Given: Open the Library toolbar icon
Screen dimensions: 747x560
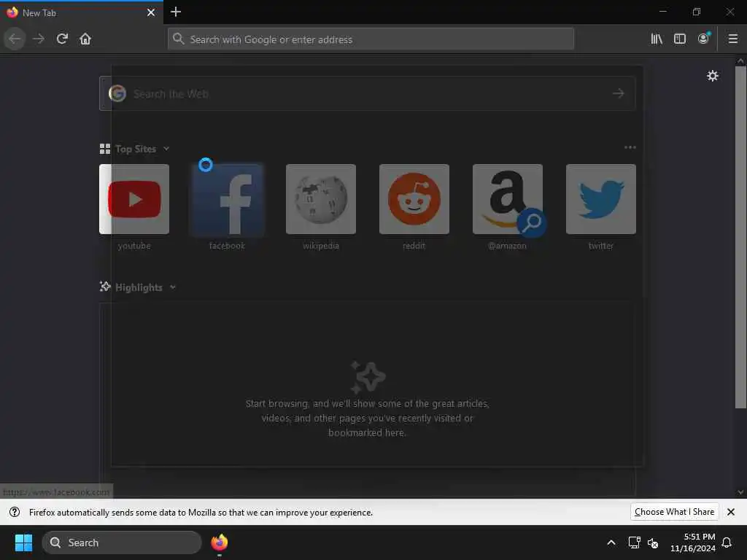Looking at the screenshot, I should 657,39.
